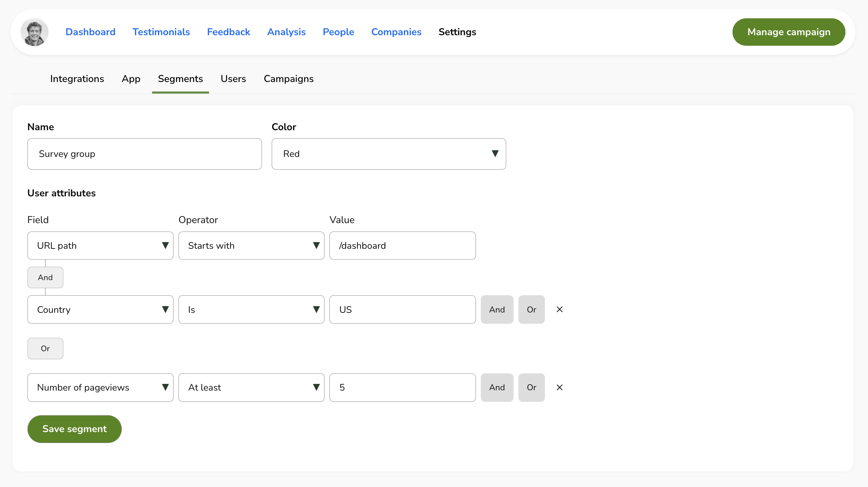
Task: Click the Manage campaign button
Action: pos(788,32)
